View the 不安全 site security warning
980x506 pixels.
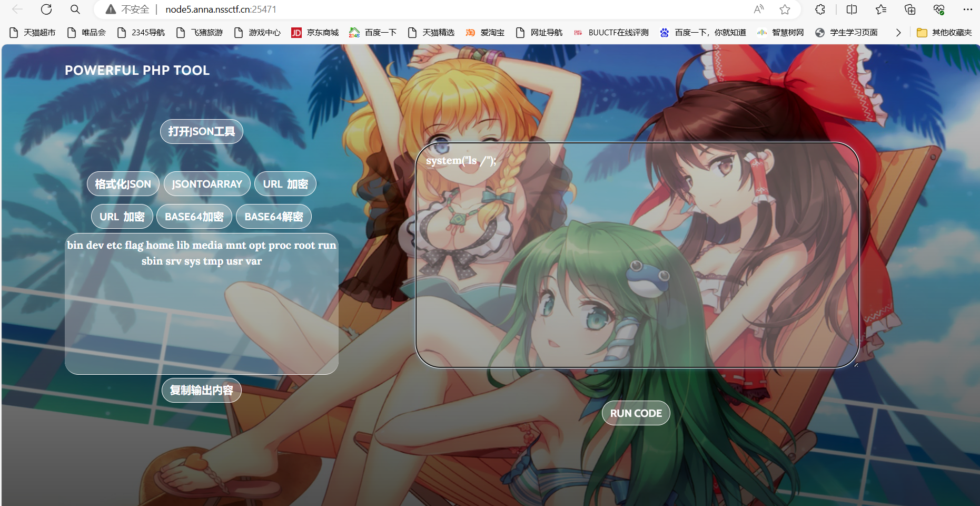127,9
